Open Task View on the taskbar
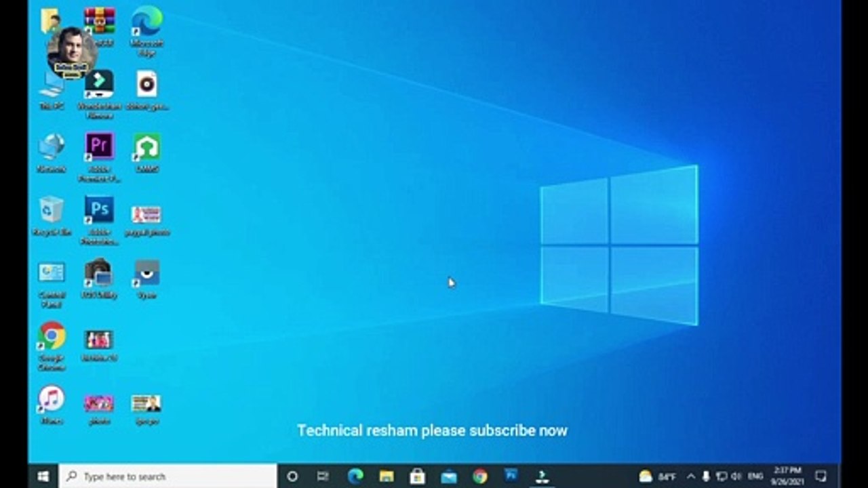Viewport: 868px width, 488px height. (x=323, y=476)
